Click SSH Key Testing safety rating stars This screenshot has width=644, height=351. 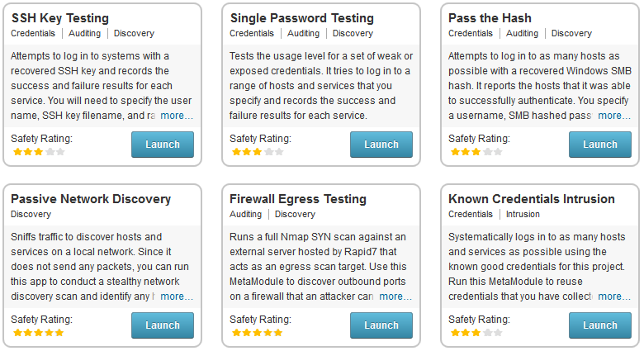(x=38, y=152)
